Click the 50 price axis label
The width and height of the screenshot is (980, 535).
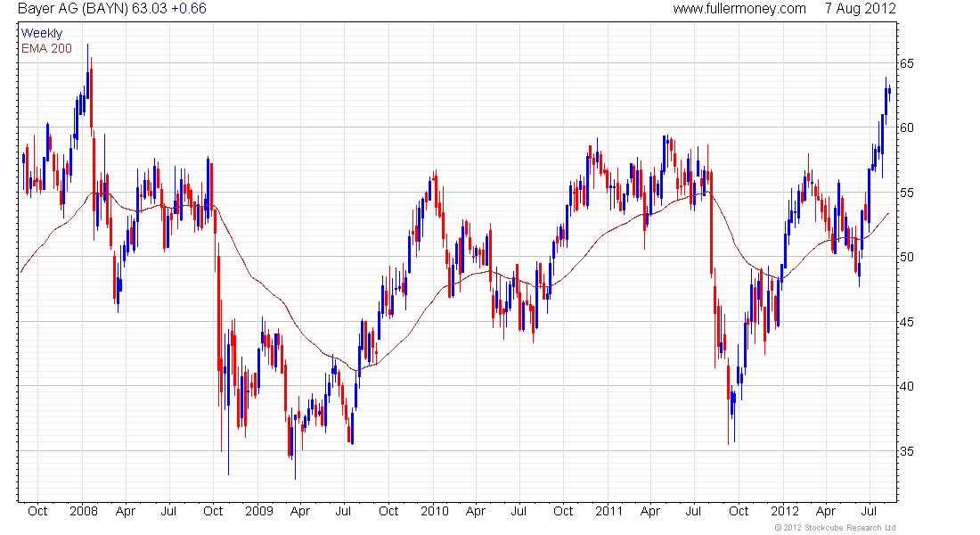(x=906, y=257)
